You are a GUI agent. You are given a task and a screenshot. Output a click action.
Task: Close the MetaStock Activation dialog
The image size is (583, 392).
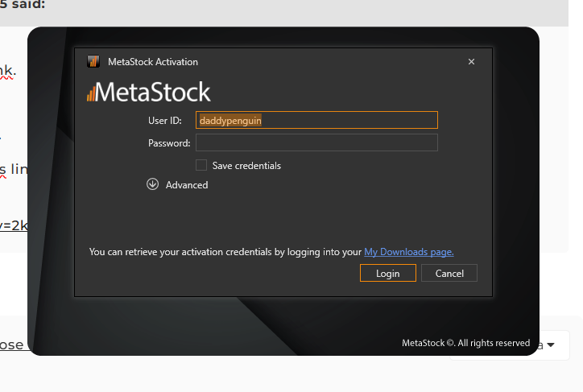tap(471, 62)
